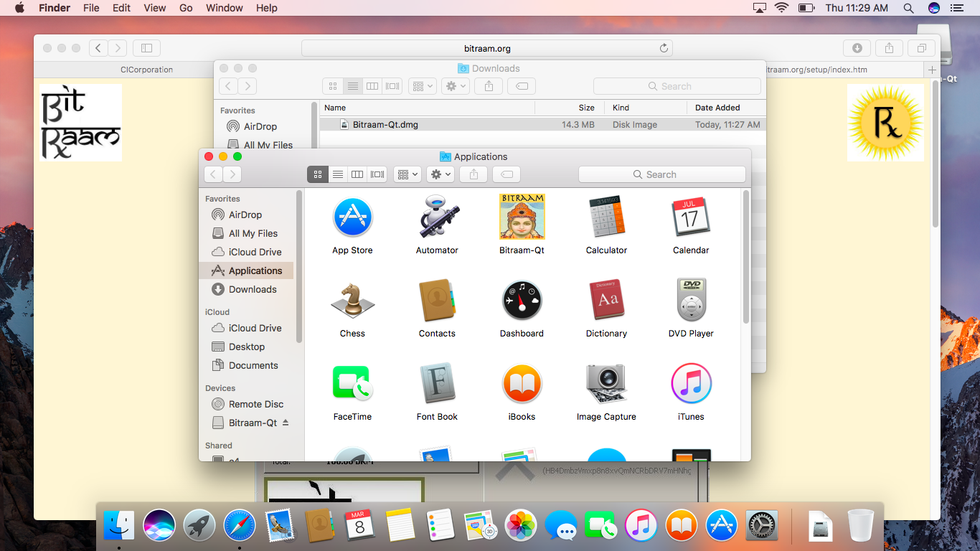Open the Calculator app icon
This screenshot has width=980, height=551.
pos(606,217)
